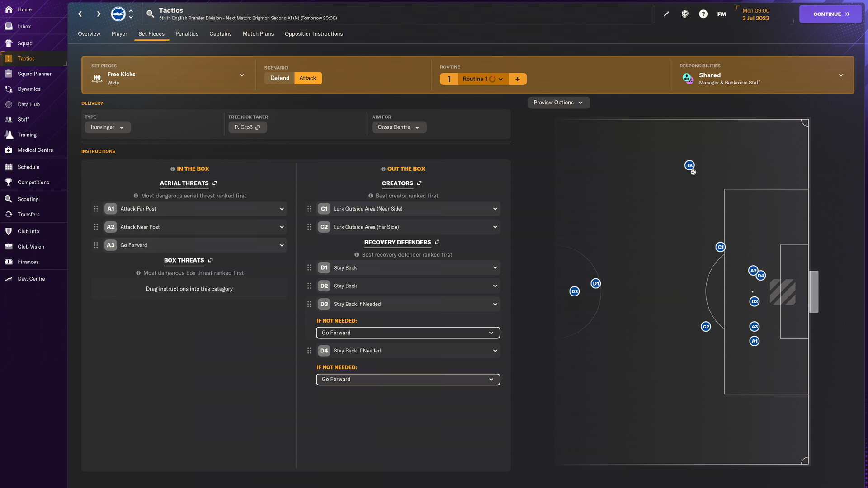Open the Aim For Cross Centre dropdown

(x=399, y=127)
